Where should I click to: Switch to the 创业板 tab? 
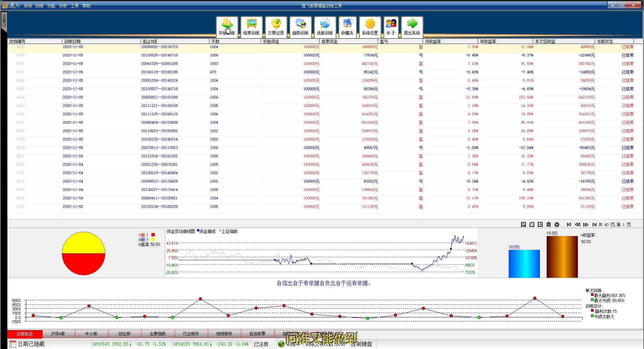click(125, 334)
